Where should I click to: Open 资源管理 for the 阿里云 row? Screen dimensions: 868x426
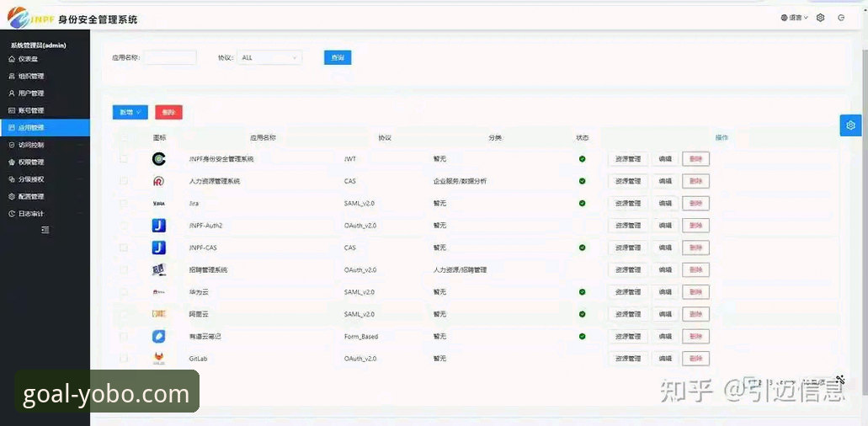coord(628,314)
